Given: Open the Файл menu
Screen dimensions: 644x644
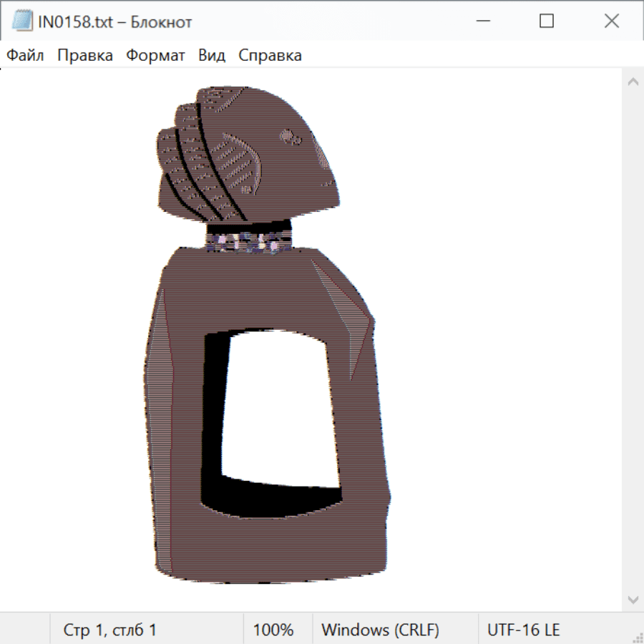Looking at the screenshot, I should (25, 56).
